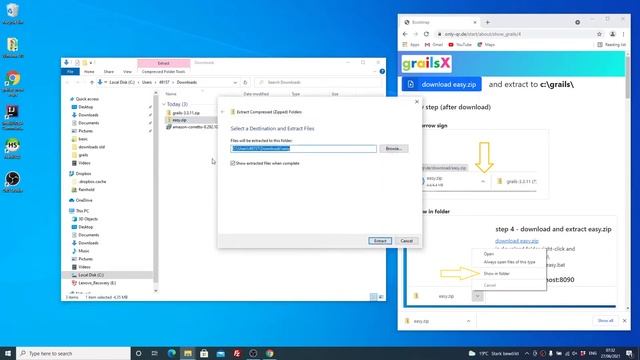Select the easy.zip file in Explorer
Screen dimensions: 640x360
[179, 120]
